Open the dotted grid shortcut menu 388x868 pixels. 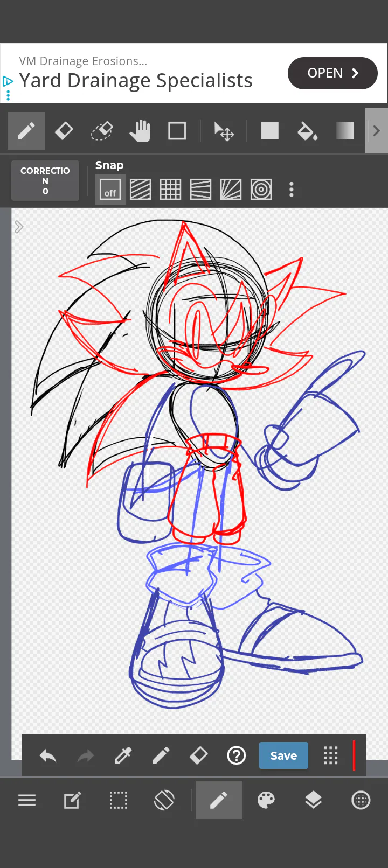[331, 756]
